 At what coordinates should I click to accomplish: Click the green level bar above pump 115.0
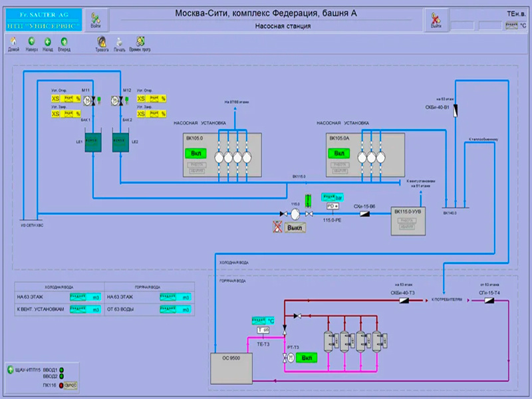(x=308, y=199)
